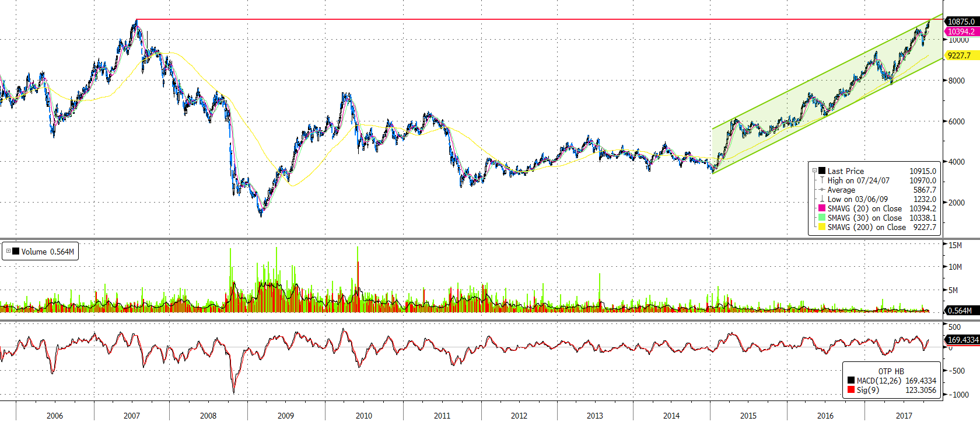
Task: Click the Low marker icon in legend
Action: (822, 198)
